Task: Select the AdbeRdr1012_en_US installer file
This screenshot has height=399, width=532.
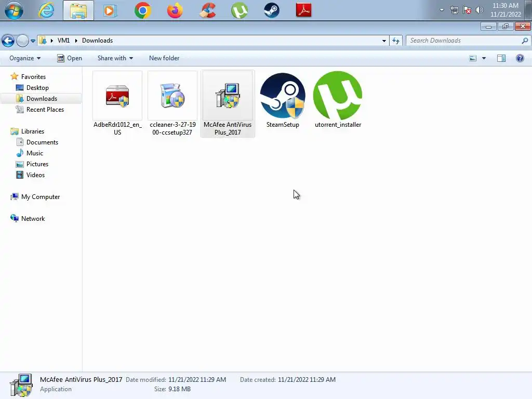Action: point(117,103)
